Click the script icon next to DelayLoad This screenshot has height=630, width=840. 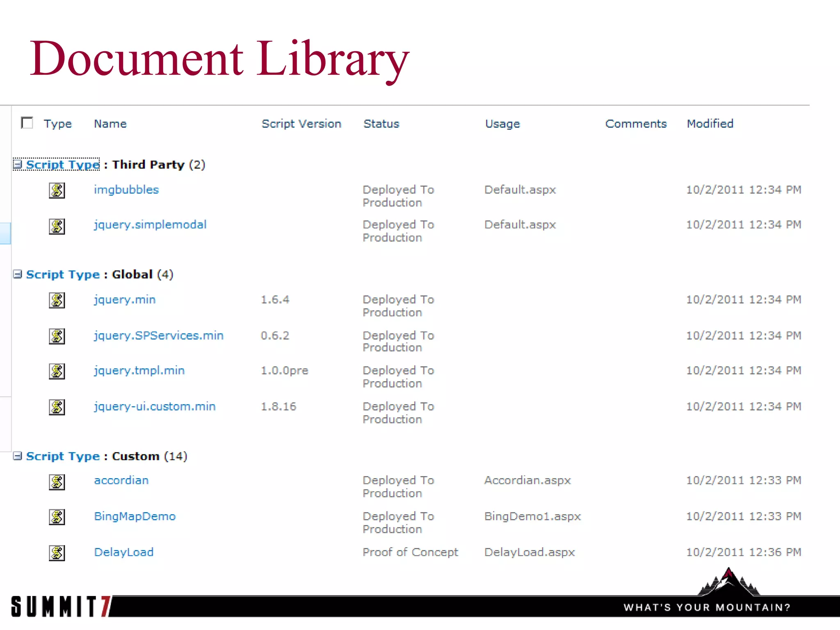click(x=57, y=553)
